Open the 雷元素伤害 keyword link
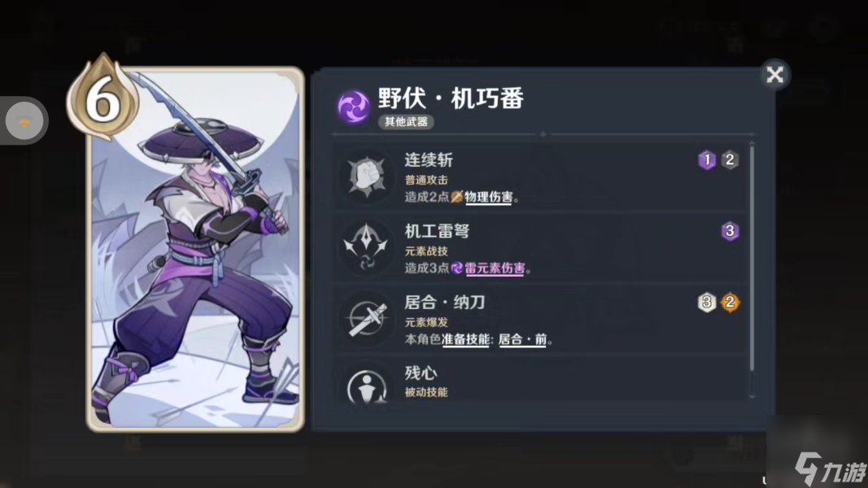The image size is (868, 488). 495,268
